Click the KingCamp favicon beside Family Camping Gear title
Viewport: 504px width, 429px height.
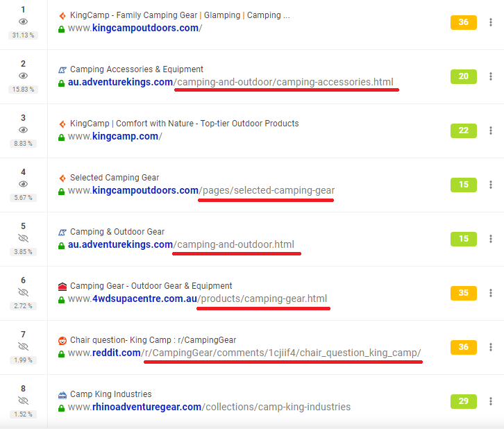click(x=62, y=15)
